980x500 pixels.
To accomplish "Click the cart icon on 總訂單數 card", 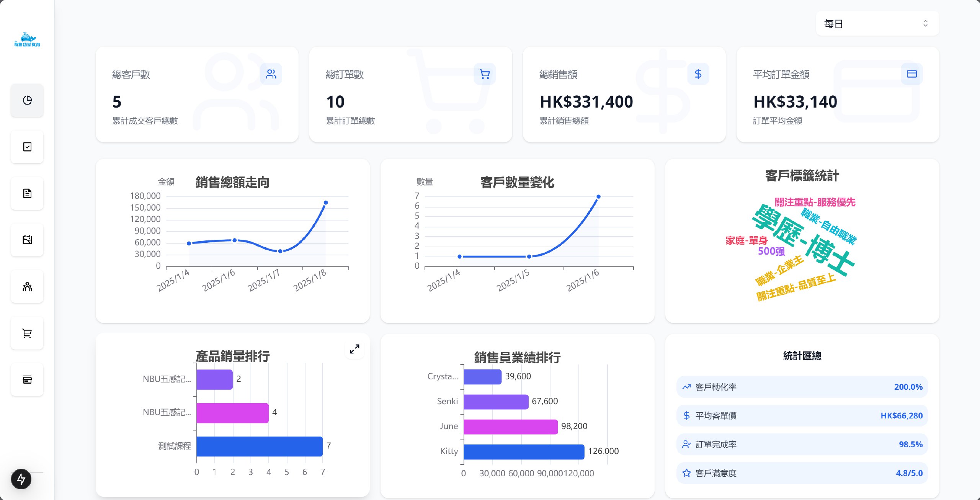I will coord(485,74).
